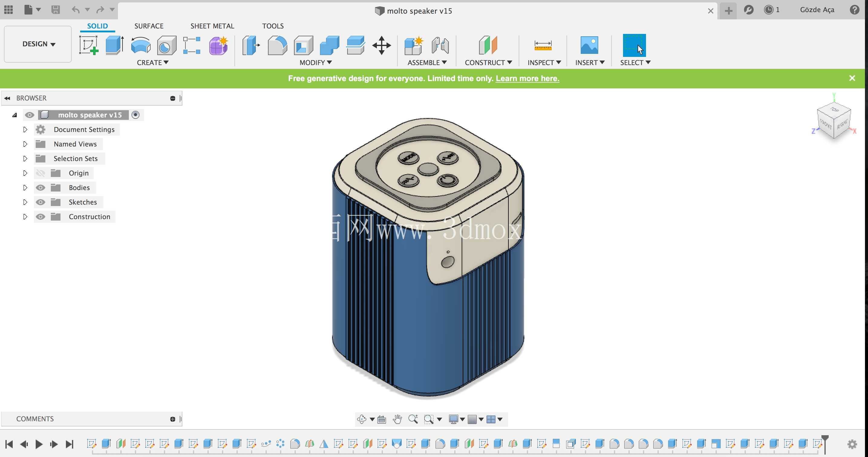The image size is (868, 457).
Task: Jump to the timeline beginning
Action: click(9, 444)
